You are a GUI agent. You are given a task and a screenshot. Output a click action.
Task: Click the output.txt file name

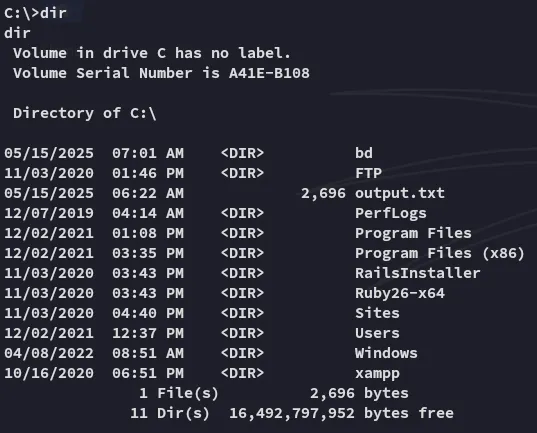(400, 193)
